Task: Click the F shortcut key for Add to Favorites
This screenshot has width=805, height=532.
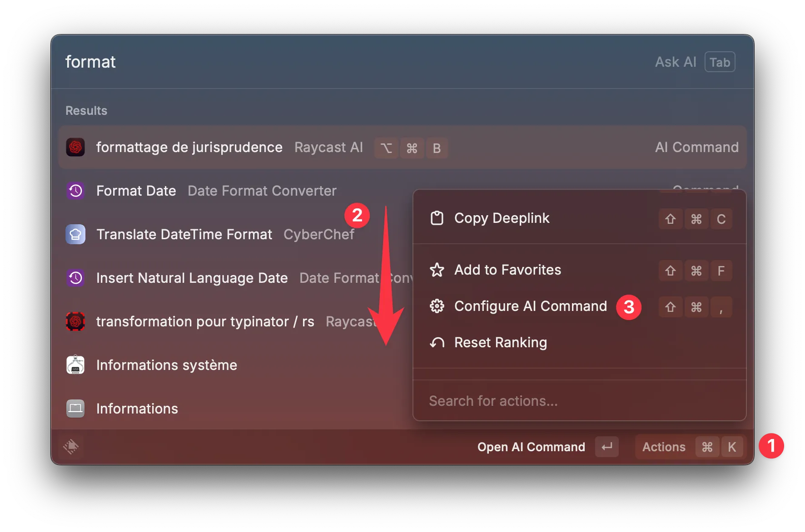Action: (721, 271)
